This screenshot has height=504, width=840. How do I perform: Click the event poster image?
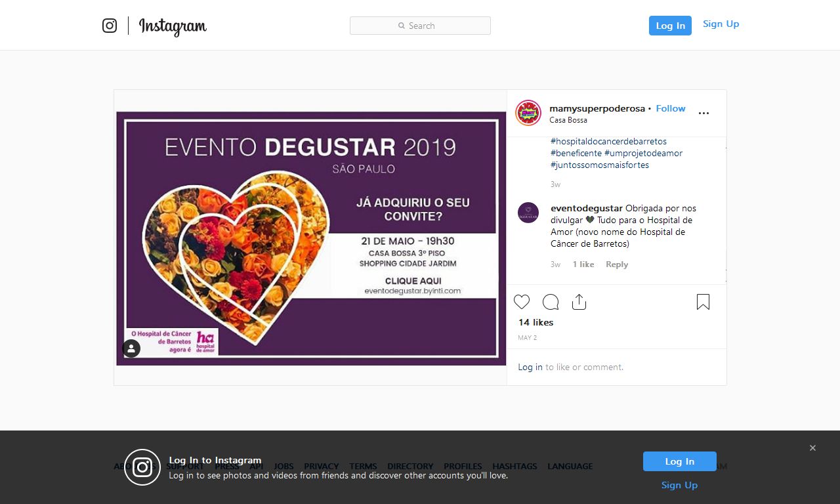tap(311, 238)
